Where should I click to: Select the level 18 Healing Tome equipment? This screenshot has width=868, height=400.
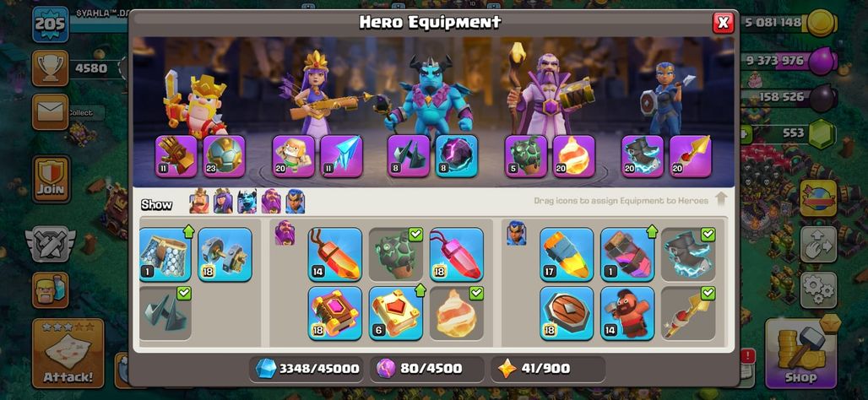tap(335, 313)
